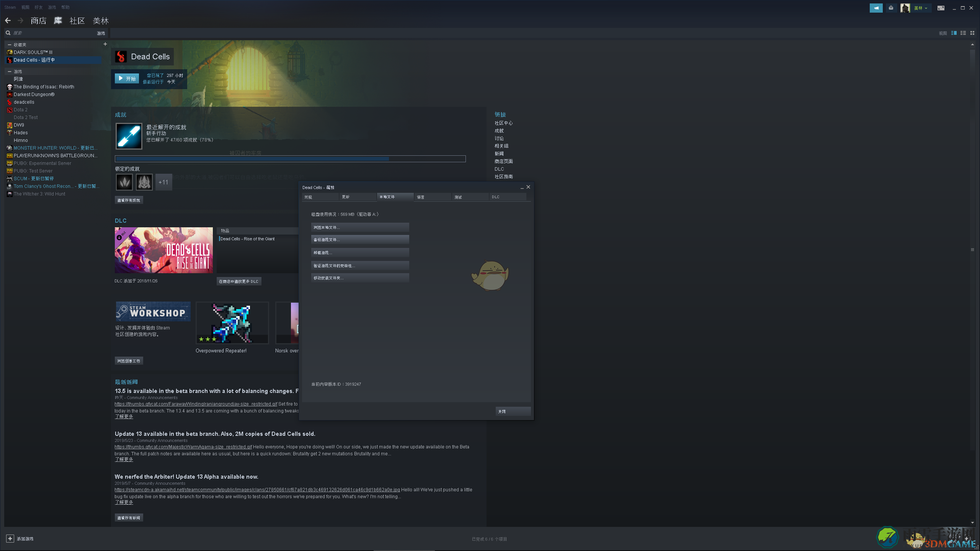This screenshot has height=551, width=980.
Task: Open the Rise of the Giant DLC thumbnail
Action: [x=163, y=250]
